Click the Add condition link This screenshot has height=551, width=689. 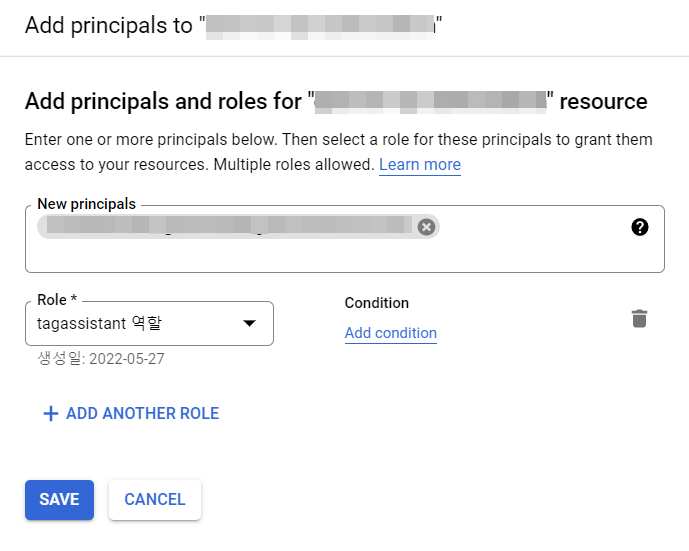click(x=390, y=333)
